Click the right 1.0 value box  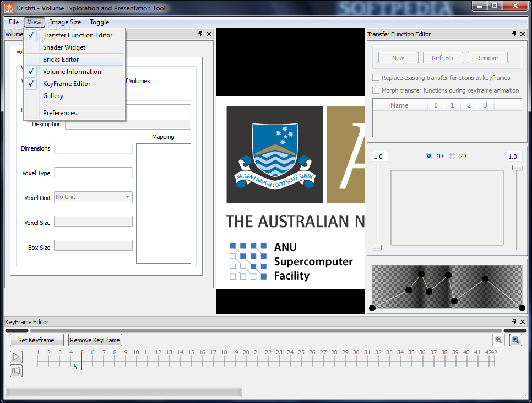tap(514, 156)
